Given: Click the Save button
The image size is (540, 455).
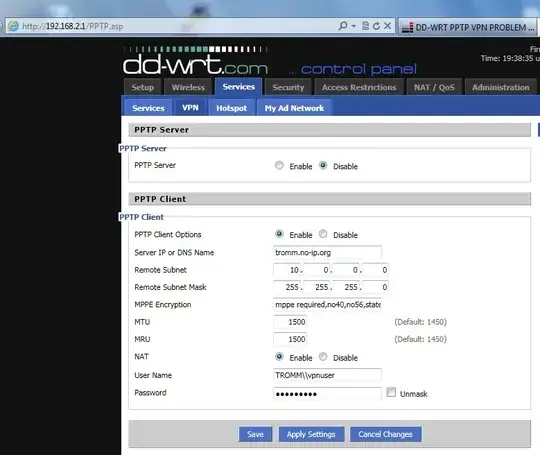Looking at the screenshot, I should [255, 434].
